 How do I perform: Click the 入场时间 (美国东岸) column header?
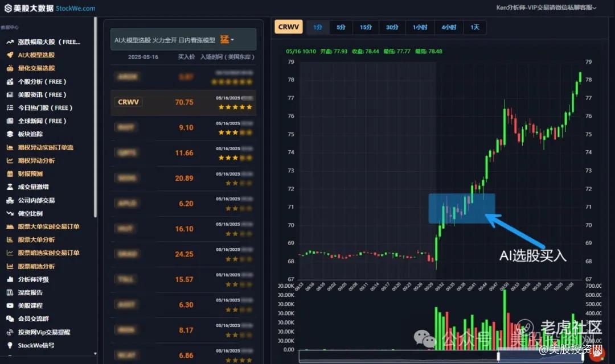click(x=227, y=57)
